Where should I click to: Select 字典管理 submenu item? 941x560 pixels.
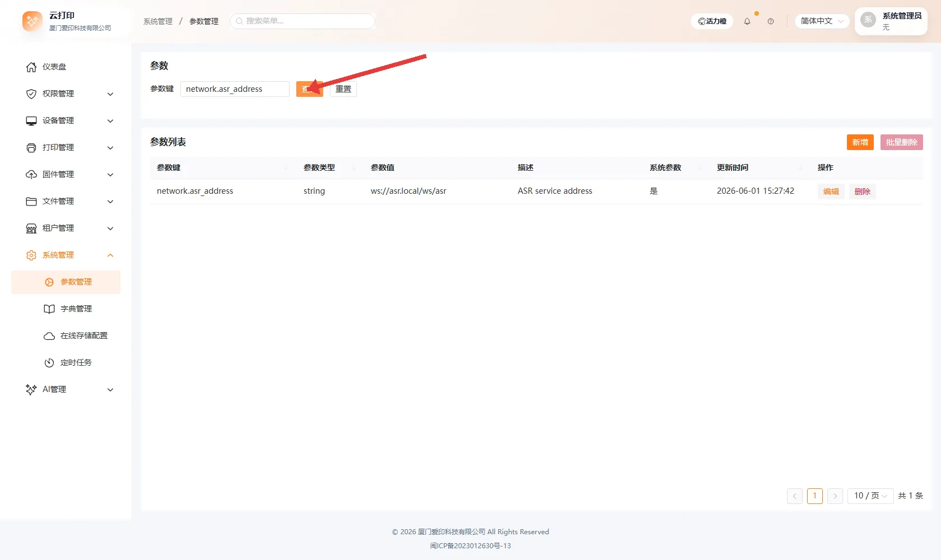pos(66,309)
